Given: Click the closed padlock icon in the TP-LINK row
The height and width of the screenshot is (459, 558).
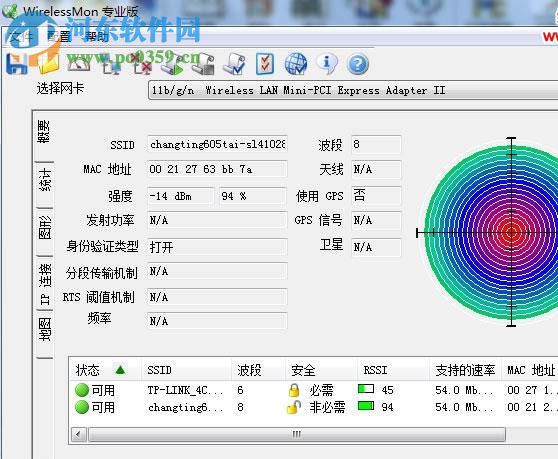Looking at the screenshot, I should coord(294,390).
